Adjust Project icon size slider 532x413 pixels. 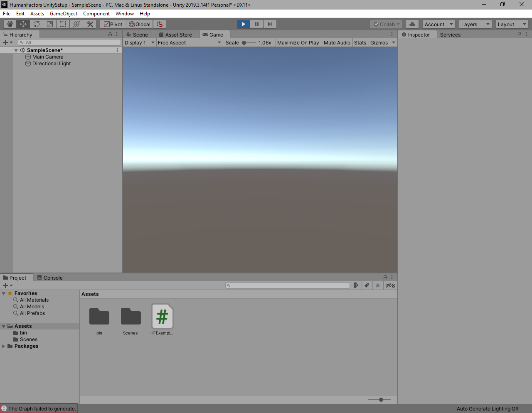click(x=379, y=400)
